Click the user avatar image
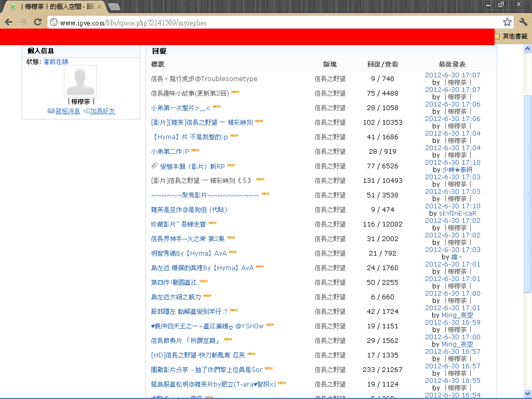The height and width of the screenshot is (399, 532). pyautogui.click(x=80, y=82)
